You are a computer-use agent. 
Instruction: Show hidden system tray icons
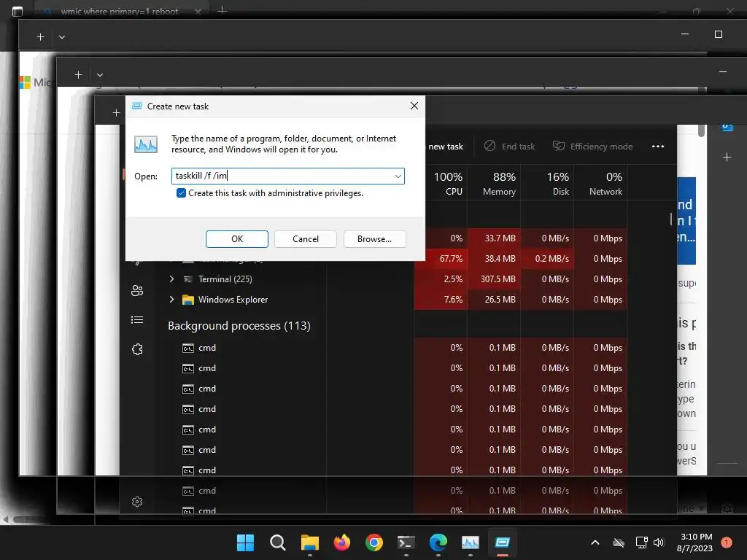pyautogui.click(x=595, y=542)
